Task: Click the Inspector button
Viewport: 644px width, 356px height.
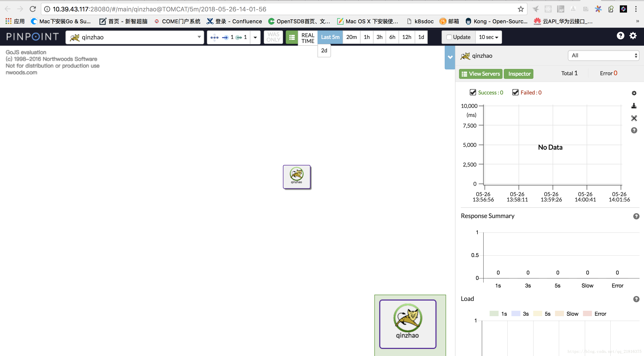Action: tap(519, 74)
